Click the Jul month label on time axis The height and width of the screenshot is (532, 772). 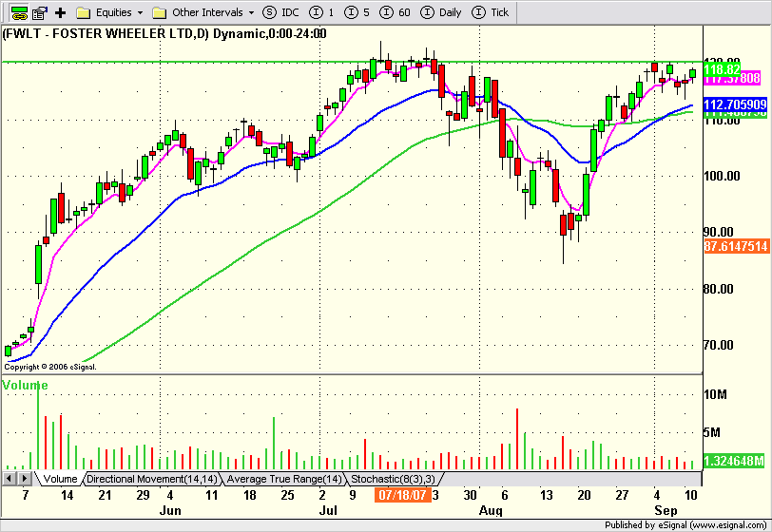328,510
